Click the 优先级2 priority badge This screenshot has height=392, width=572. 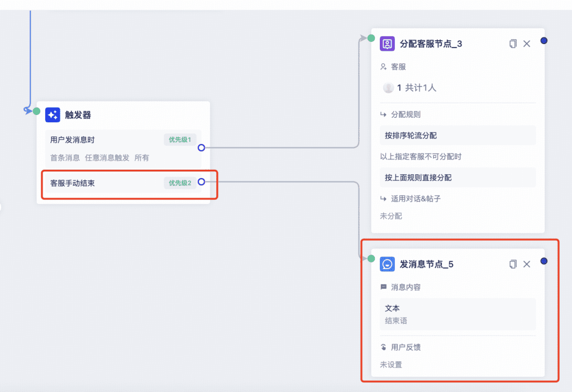pyautogui.click(x=180, y=183)
